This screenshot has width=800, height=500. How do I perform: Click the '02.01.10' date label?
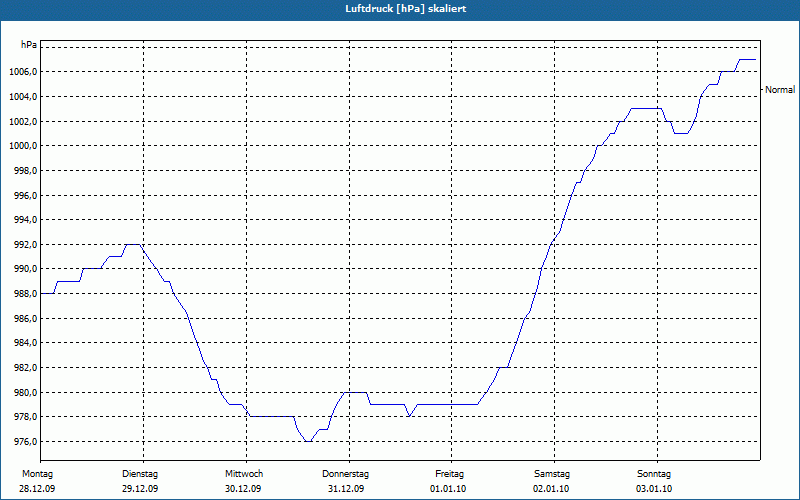point(551,489)
